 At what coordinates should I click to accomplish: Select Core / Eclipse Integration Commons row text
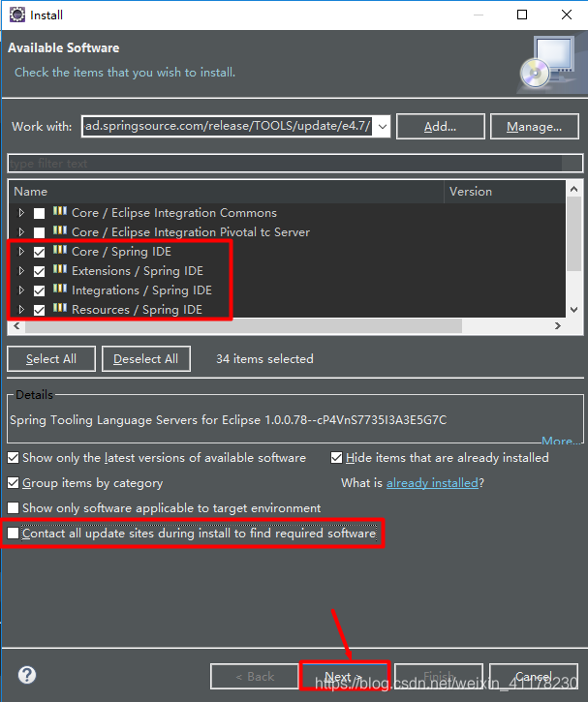[174, 213]
